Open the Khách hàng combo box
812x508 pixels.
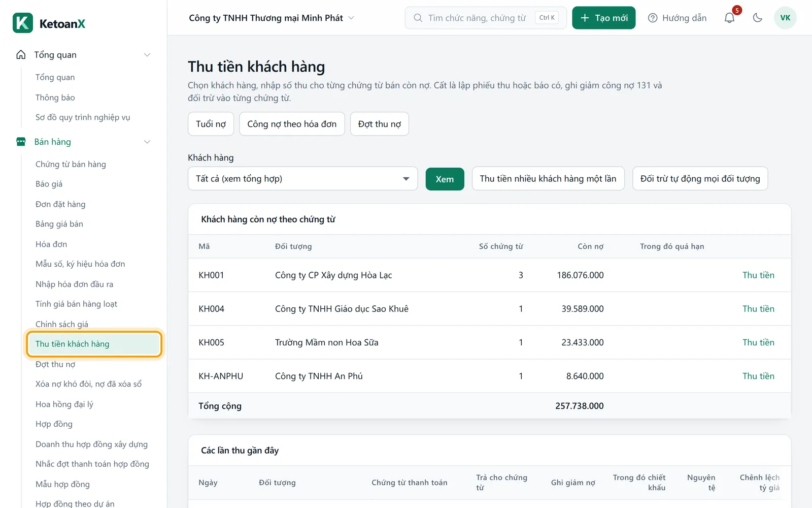(302, 179)
